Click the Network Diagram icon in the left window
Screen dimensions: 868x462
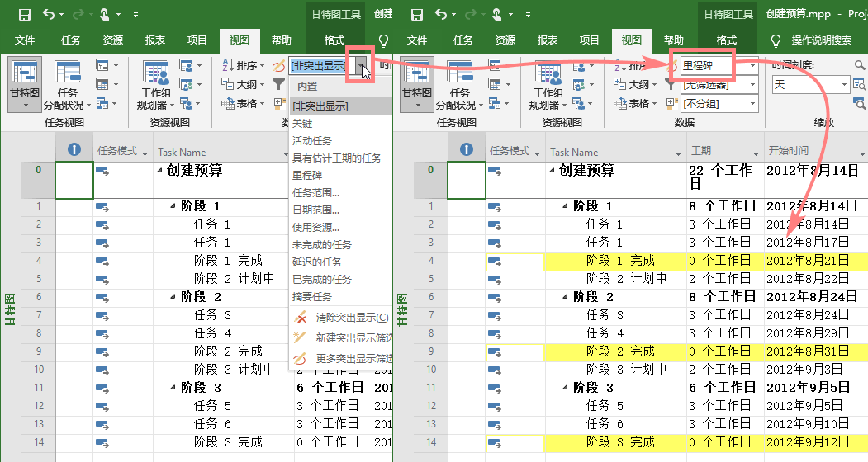(102, 65)
